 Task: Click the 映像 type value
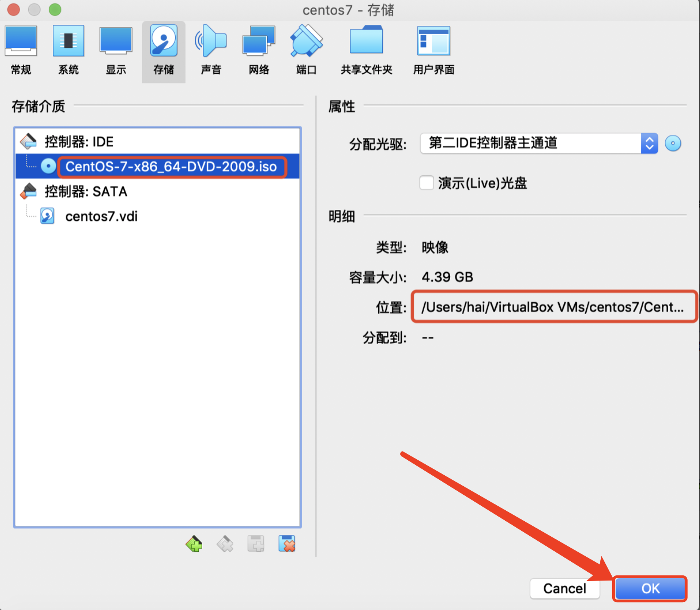(435, 247)
